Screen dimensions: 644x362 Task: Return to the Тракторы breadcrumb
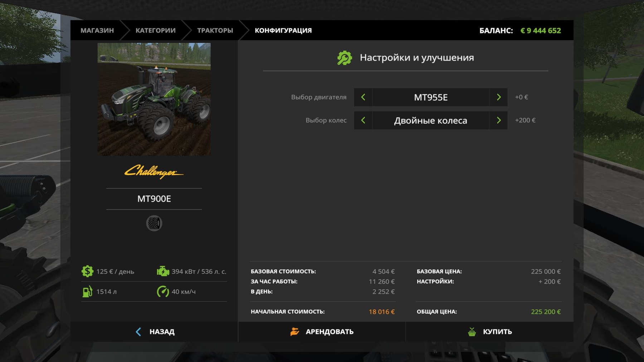215,30
